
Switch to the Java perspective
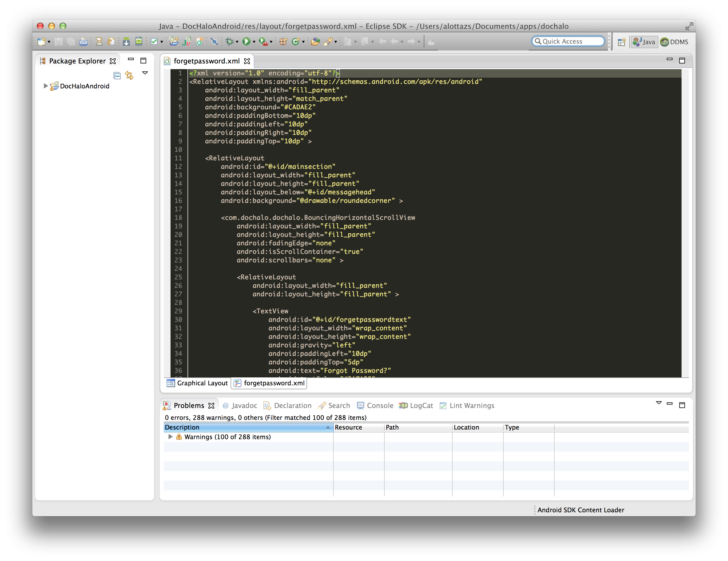(x=644, y=42)
